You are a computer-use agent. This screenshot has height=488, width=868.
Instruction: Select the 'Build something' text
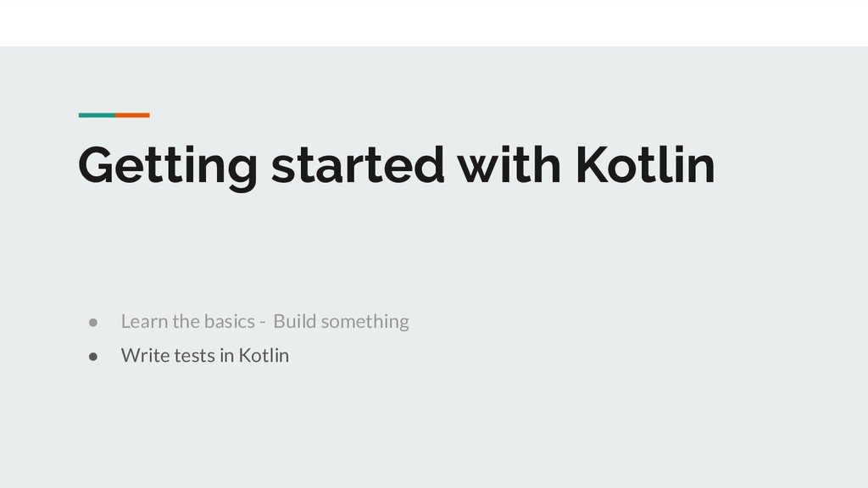pos(341,321)
